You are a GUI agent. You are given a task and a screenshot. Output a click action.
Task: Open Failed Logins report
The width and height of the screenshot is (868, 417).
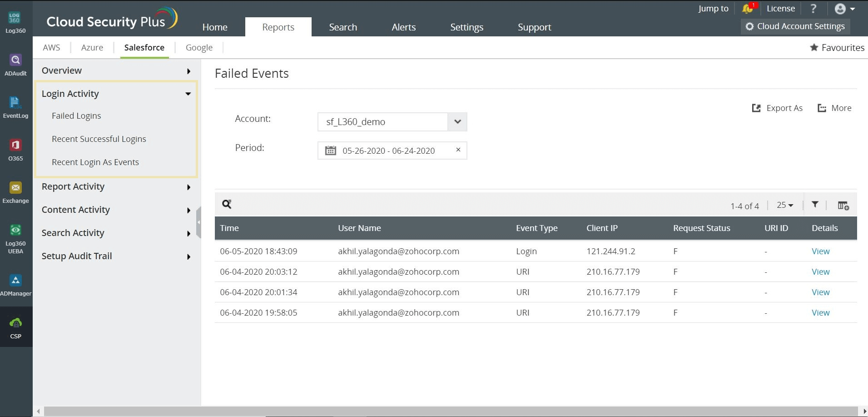tap(76, 116)
